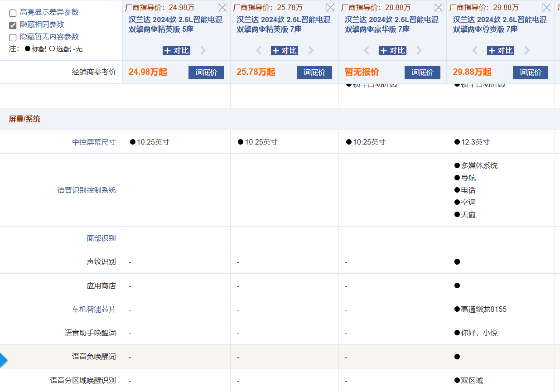560x392 pixels.
Task: Move the 精英版 5座 column right
Action: point(203,50)
